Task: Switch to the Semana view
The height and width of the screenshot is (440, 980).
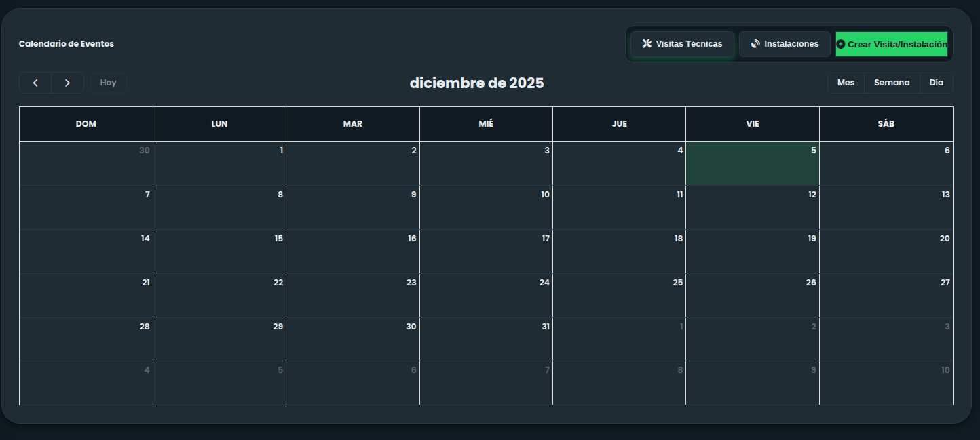Action: click(892, 82)
